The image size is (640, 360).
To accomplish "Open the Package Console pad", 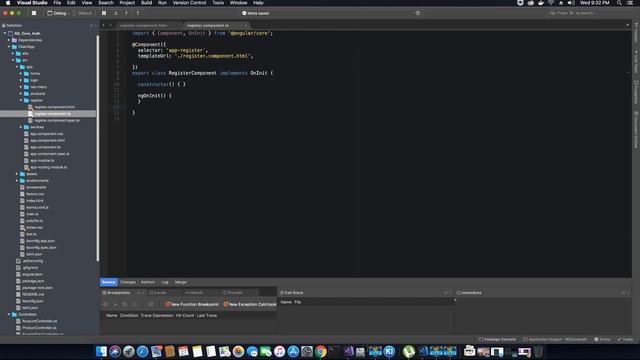I will pos(498,340).
